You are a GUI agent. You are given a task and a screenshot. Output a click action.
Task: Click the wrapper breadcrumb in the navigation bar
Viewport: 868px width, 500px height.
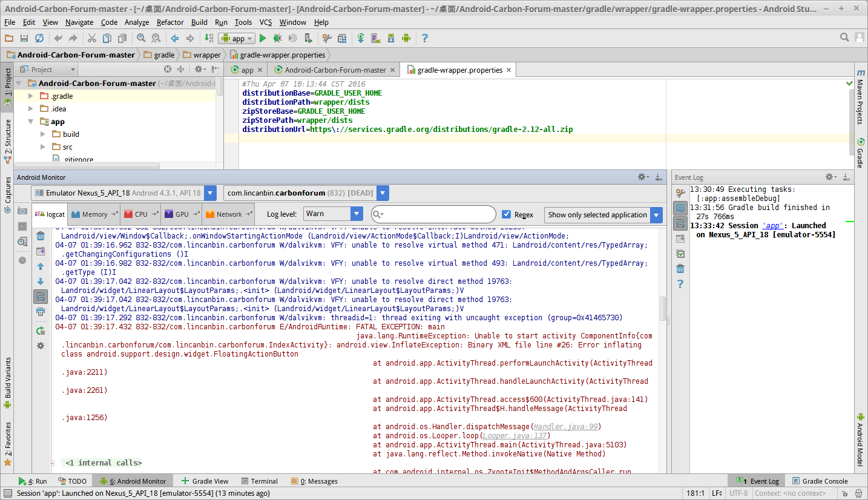202,54
